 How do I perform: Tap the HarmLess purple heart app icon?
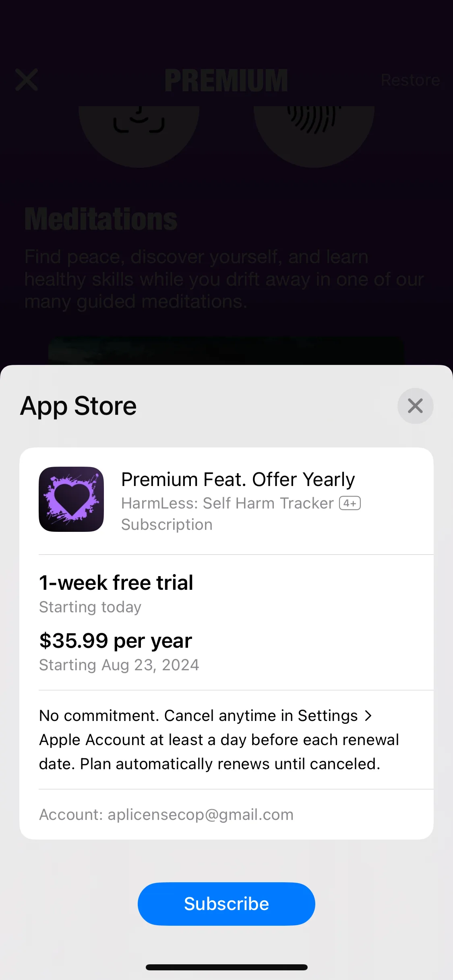point(71,499)
